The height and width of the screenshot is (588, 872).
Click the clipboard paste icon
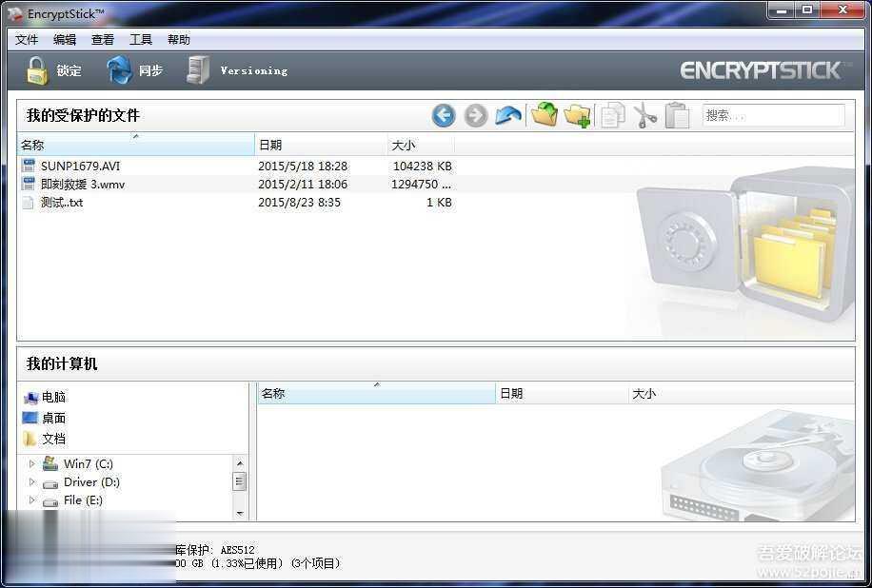(678, 115)
